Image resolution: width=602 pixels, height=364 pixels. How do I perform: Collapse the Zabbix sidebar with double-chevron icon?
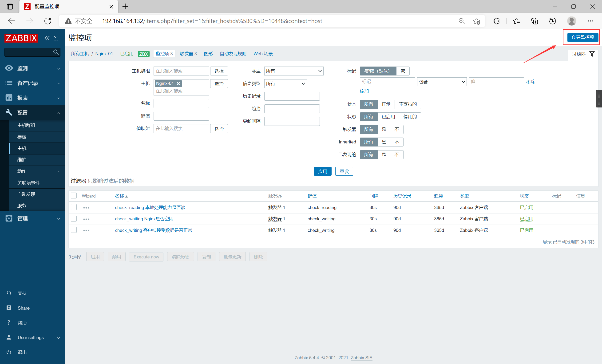click(47, 38)
